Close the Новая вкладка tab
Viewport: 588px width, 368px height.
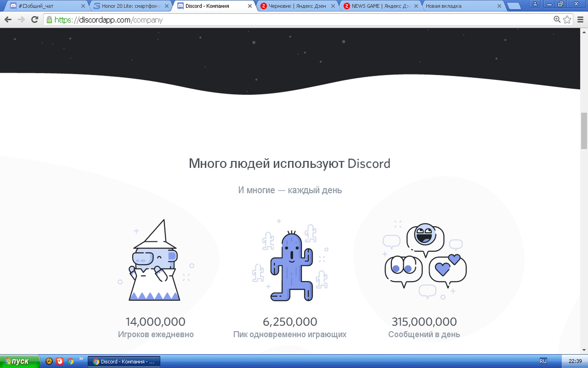[500, 6]
